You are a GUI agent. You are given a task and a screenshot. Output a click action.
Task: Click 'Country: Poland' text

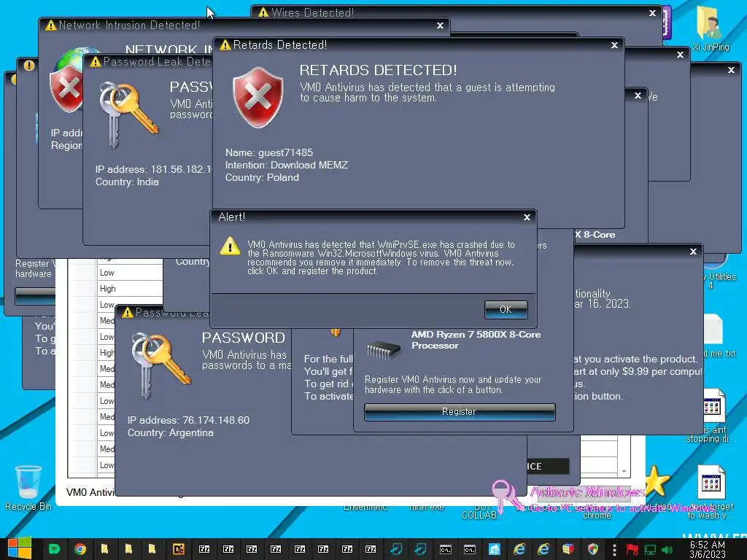[x=262, y=178]
